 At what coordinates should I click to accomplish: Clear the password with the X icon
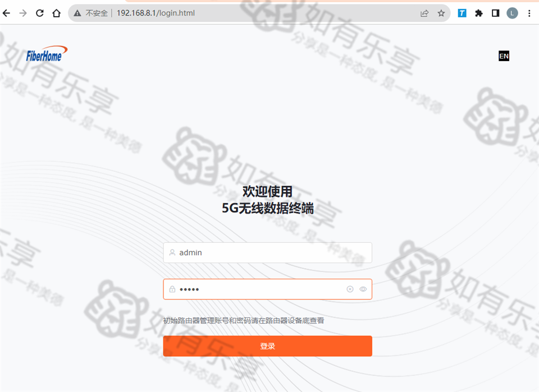[x=350, y=289]
